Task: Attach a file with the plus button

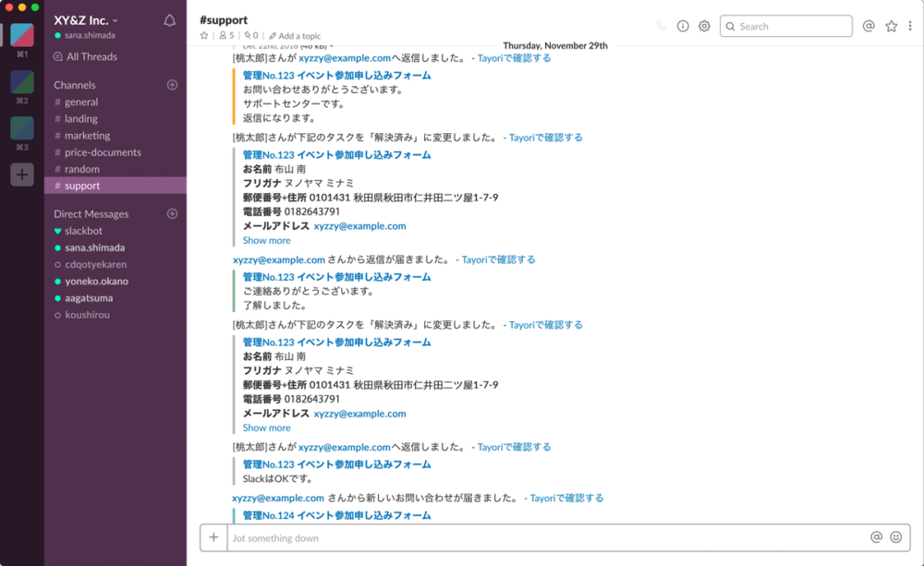Action: pyautogui.click(x=213, y=536)
